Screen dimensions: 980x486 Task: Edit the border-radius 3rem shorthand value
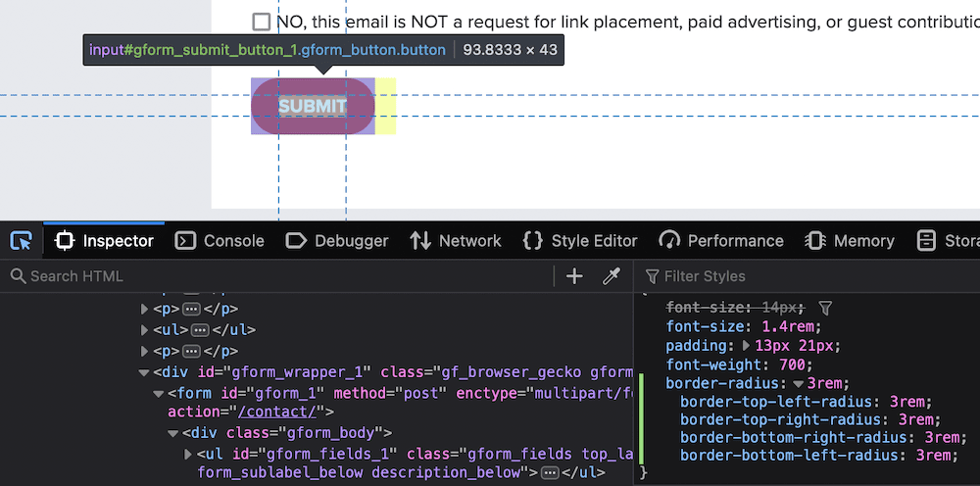(x=824, y=383)
